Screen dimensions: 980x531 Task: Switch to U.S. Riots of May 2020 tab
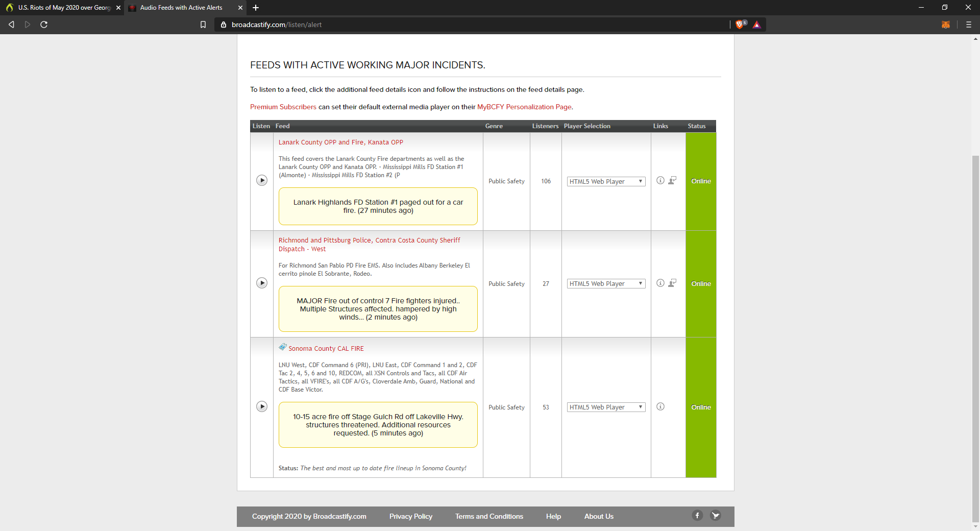pyautogui.click(x=61, y=8)
